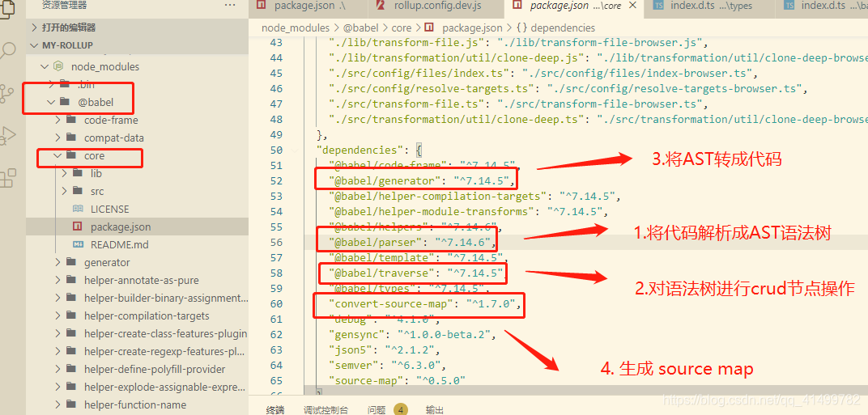868x415 pixels.
Task: Click the LICENSE file icon
Action: click(x=78, y=210)
